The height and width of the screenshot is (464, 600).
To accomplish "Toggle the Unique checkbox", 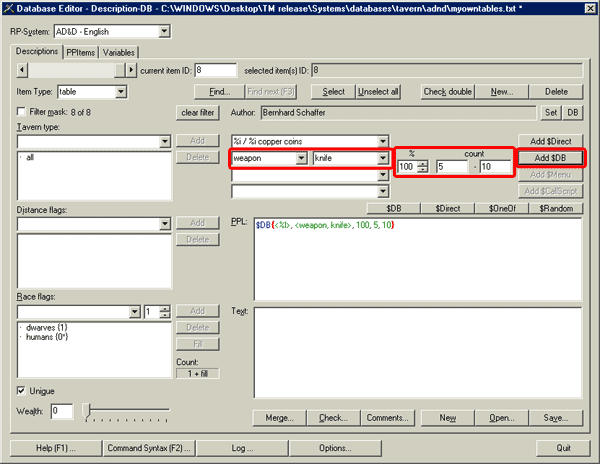I will point(22,390).
